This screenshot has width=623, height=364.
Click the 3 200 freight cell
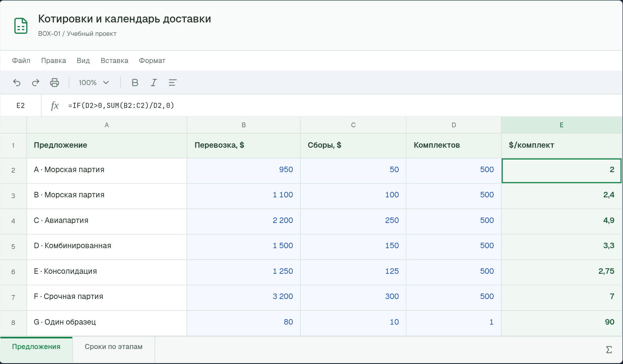click(244, 297)
